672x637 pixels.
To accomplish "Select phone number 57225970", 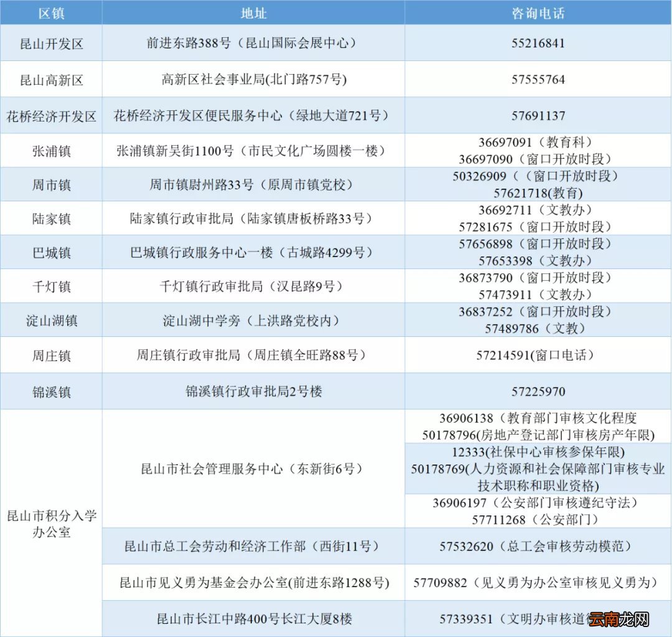I will coord(538,392).
